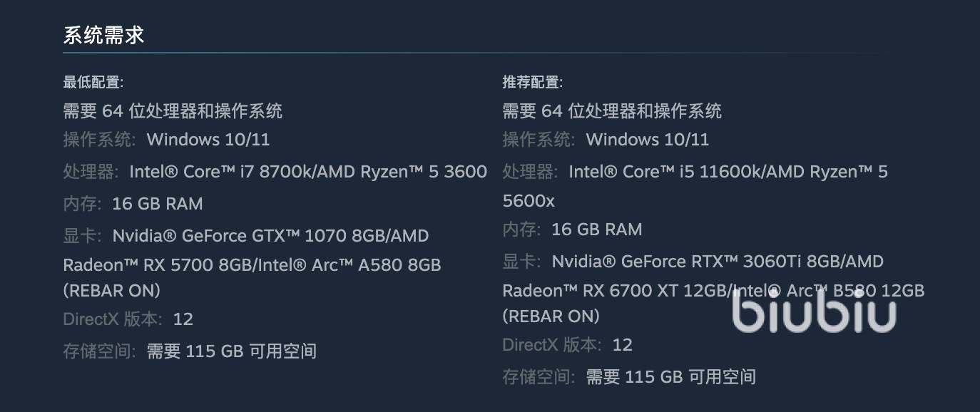Image resolution: width=980 pixels, height=412 pixels.
Task: Click Windows 10/11 under 最低配置
Action: tap(208, 139)
